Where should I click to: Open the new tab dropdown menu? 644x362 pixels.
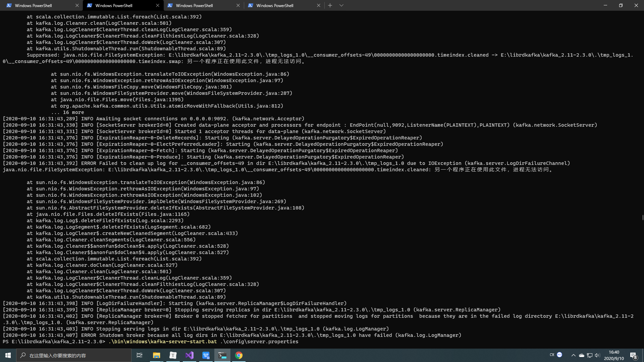341,5
